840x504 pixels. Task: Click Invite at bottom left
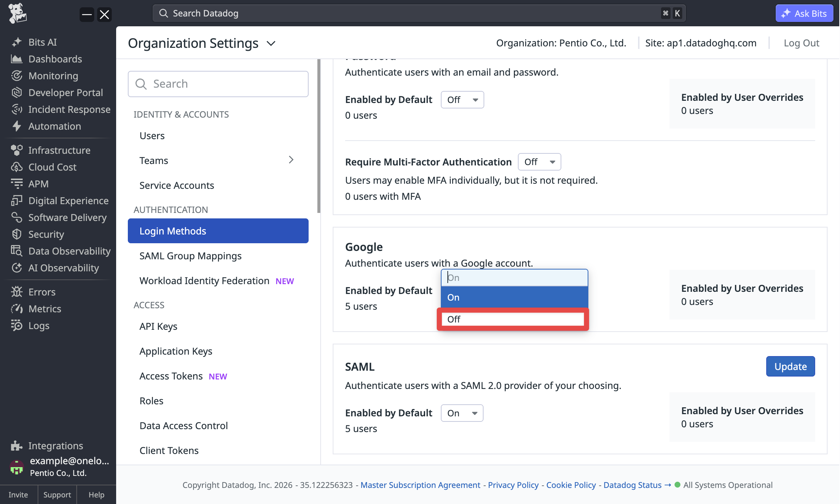18,495
